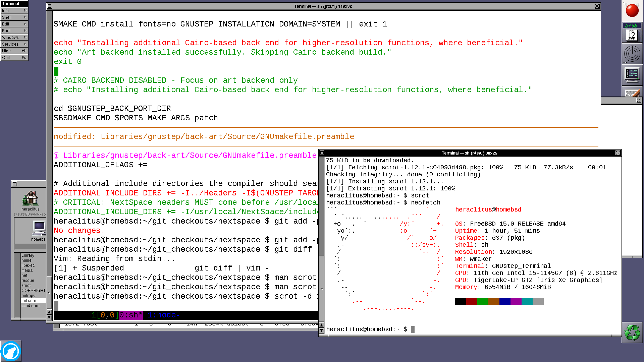Click the red FreeBSD beastie dock icon

(x=632, y=11)
